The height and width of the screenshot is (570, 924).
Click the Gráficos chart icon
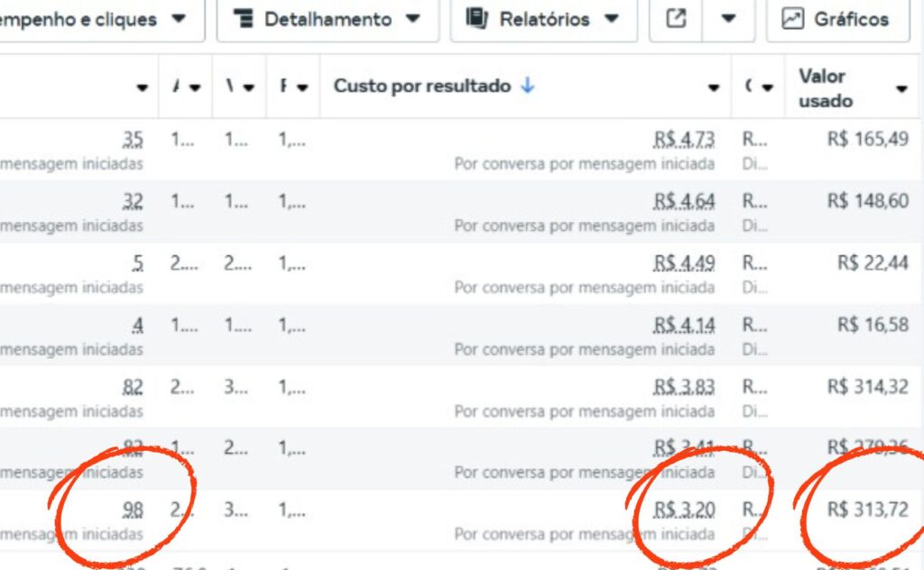coord(792,19)
